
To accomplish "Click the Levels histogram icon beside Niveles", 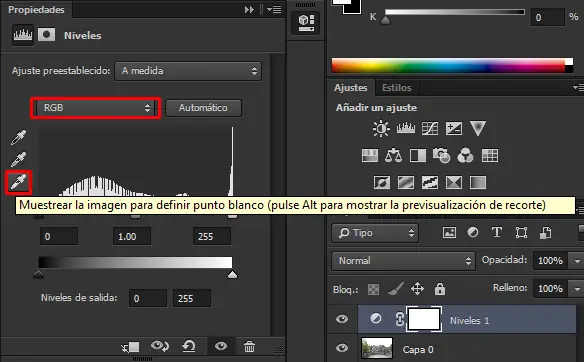I will [23, 35].
